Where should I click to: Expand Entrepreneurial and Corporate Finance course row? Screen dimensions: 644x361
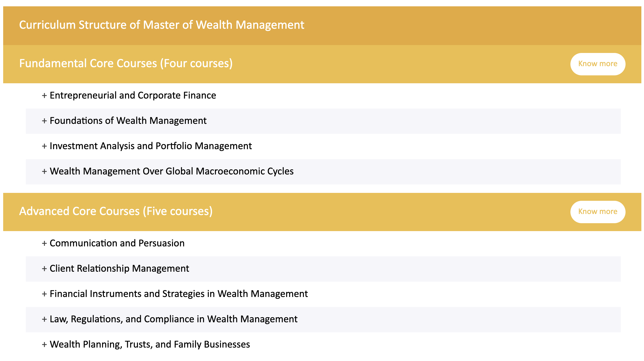pyautogui.click(x=323, y=96)
